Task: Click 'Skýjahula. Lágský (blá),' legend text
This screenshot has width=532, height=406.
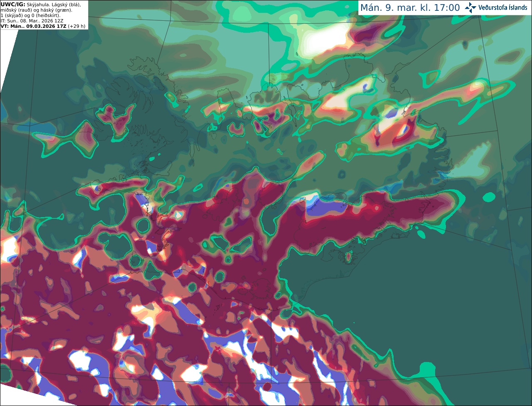Action: tap(54, 4)
